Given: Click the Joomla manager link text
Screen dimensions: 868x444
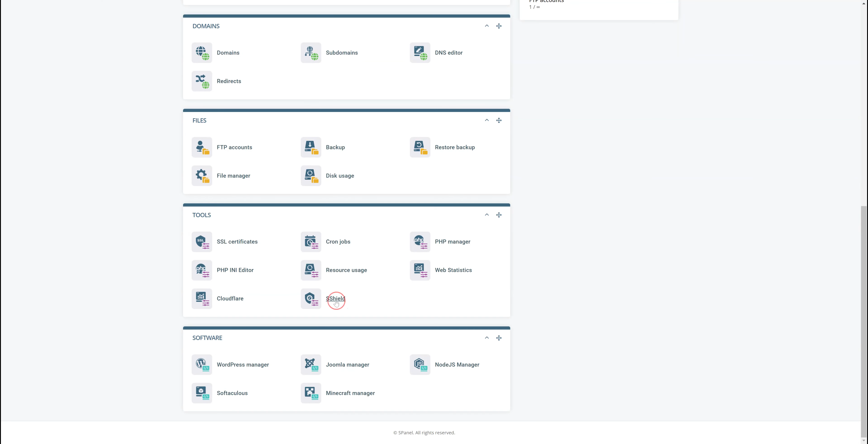Looking at the screenshot, I should (347, 365).
